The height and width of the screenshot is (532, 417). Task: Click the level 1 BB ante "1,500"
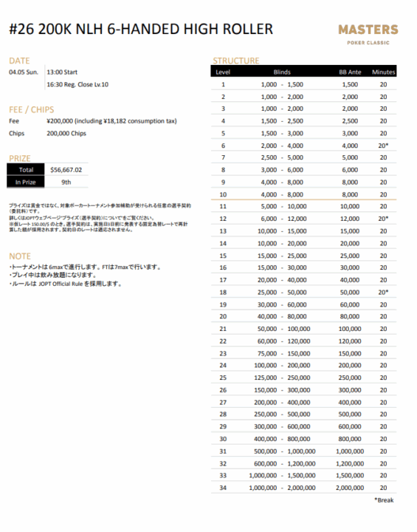point(350,84)
